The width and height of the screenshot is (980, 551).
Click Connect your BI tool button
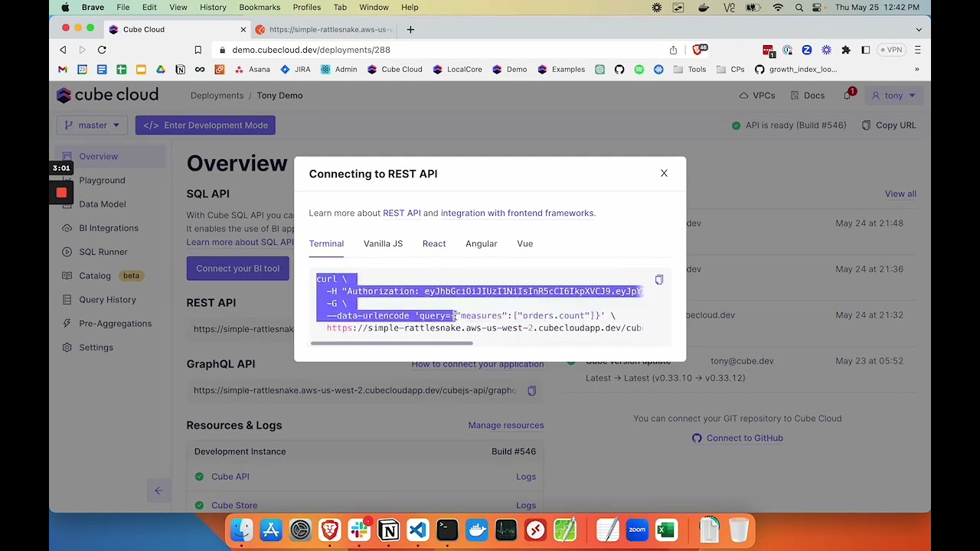(237, 269)
